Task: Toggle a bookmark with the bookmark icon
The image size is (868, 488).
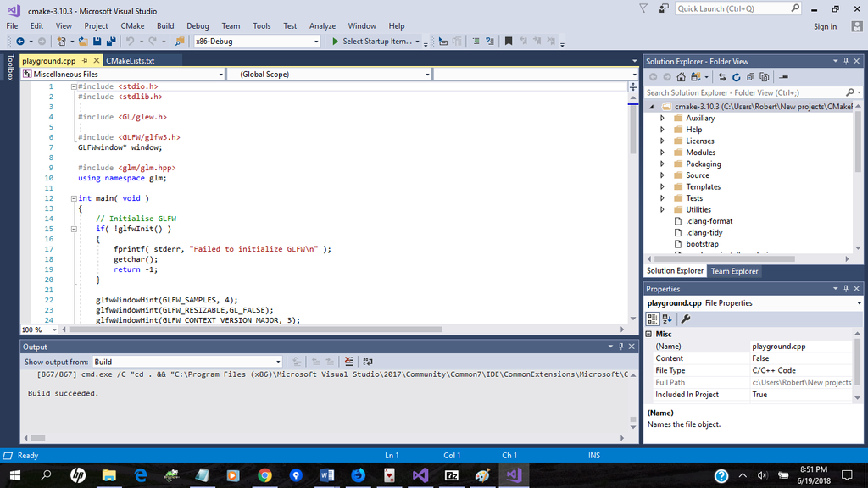Action: pyautogui.click(x=509, y=42)
